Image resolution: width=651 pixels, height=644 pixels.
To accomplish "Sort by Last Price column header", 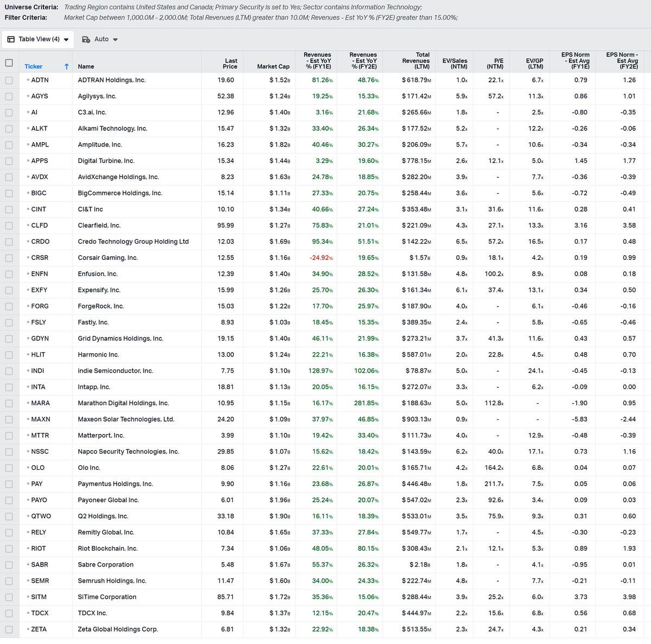I will [x=231, y=63].
